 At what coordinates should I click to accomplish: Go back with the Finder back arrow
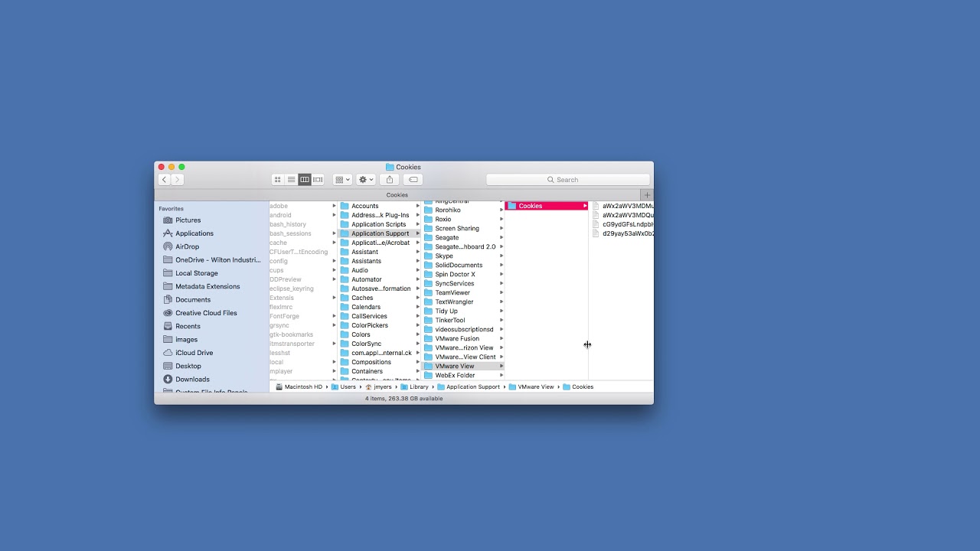164,179
